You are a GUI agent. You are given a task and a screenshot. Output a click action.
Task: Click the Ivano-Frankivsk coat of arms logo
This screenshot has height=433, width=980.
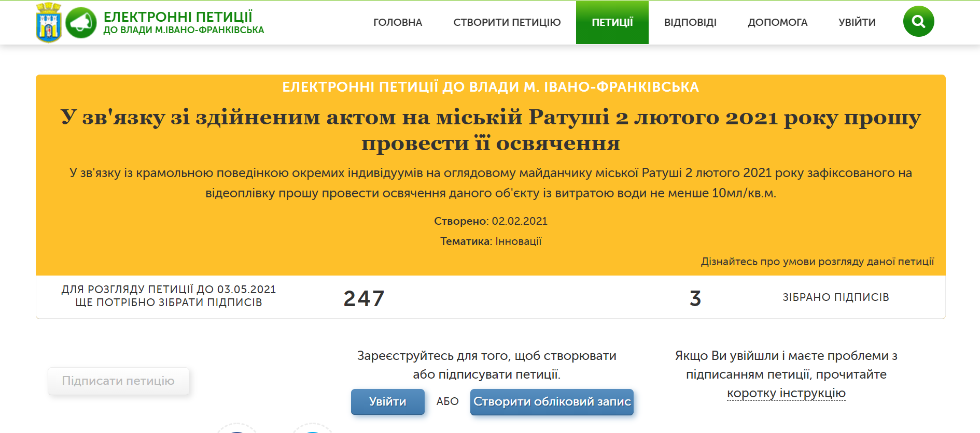click(49, 23)
